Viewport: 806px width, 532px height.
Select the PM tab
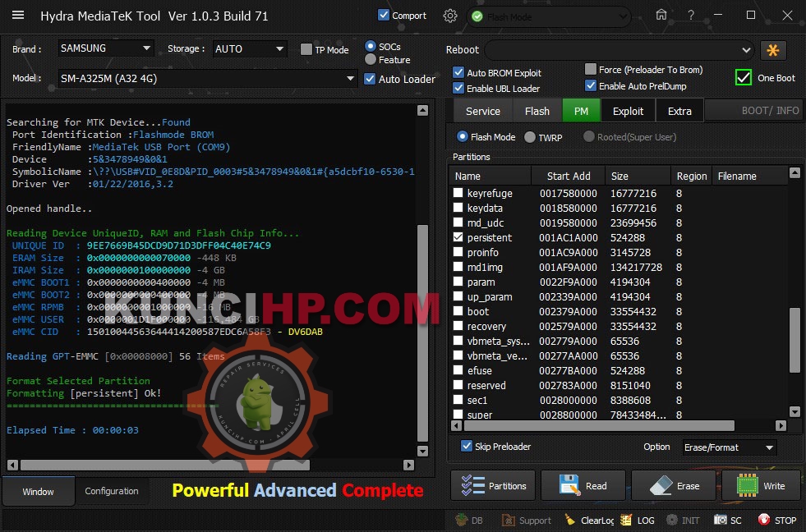click(x=581, y=111)
